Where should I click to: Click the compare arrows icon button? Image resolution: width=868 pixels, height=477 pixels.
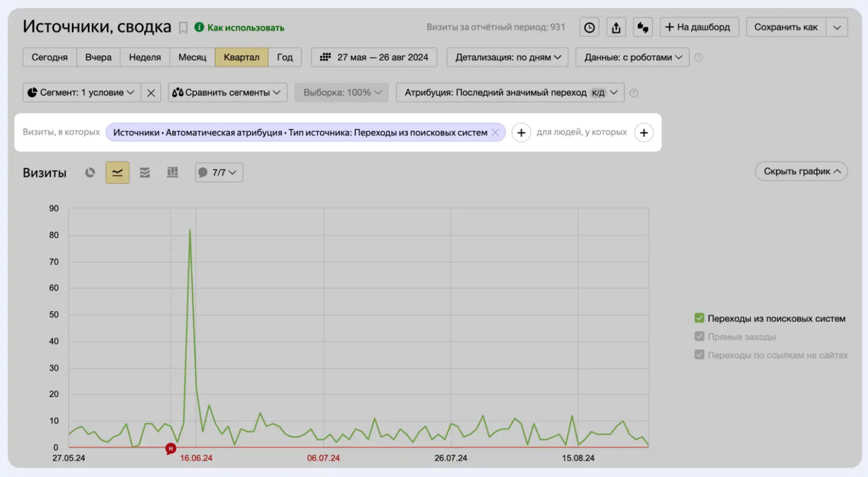[643, 27]
